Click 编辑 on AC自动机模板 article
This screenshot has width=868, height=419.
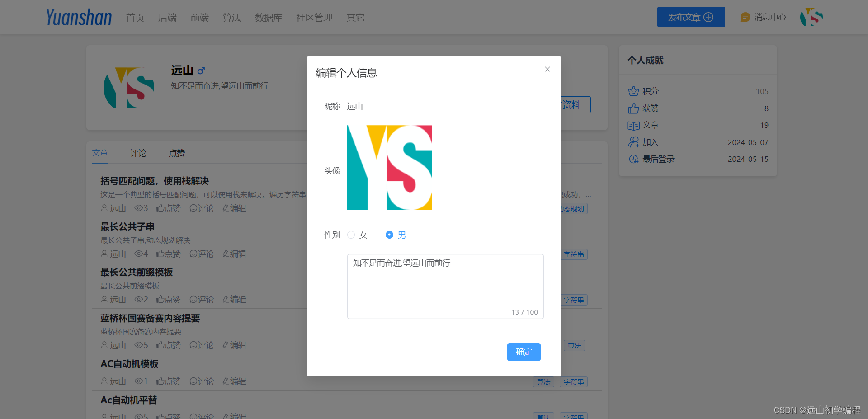tap(234, 381)
